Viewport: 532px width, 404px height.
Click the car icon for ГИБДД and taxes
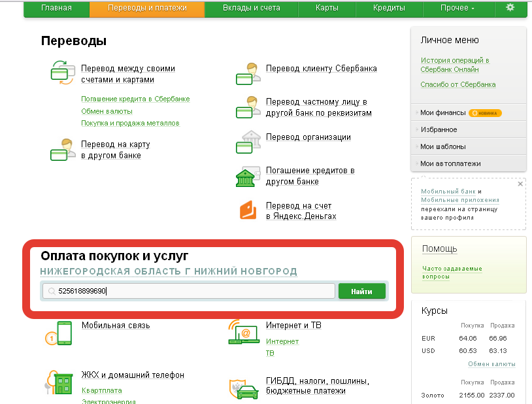[243, 389]
